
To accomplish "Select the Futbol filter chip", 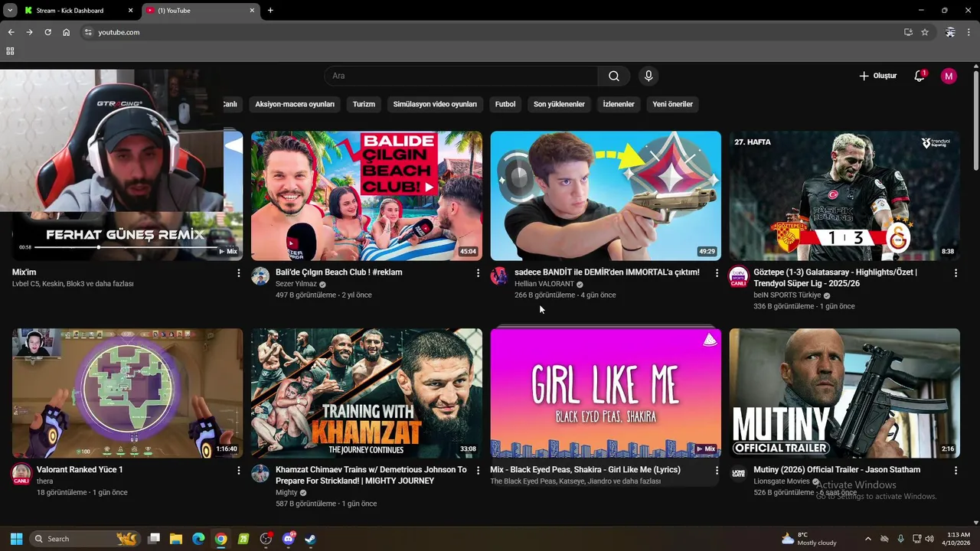I will (505, 104).
